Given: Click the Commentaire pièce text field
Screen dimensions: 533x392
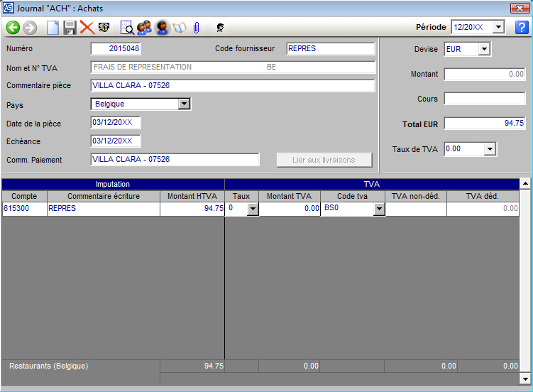Looking at the screenshot, I should (232, 86).
